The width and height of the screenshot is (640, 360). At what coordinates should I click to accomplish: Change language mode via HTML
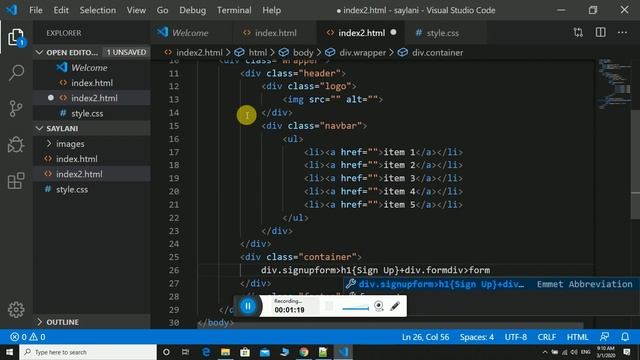577,337
